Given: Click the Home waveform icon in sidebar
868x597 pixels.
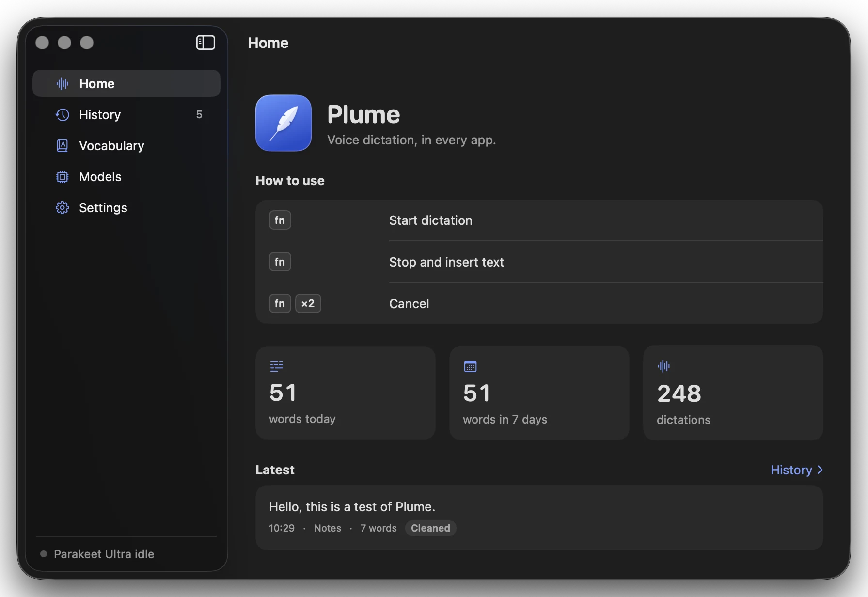Looking at the screenshot, I should coord(63,84).
